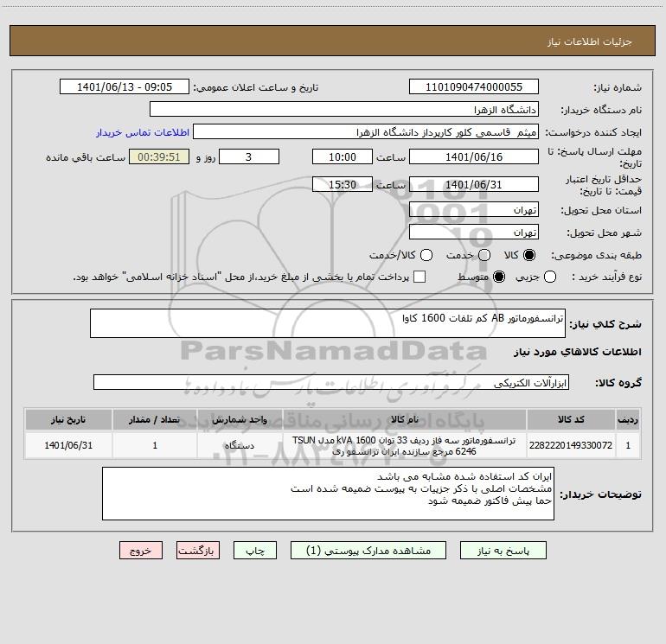
Task: Click general description field ترانسفورماتور AB
Action: pyautogui.click(x=328, y=323)
